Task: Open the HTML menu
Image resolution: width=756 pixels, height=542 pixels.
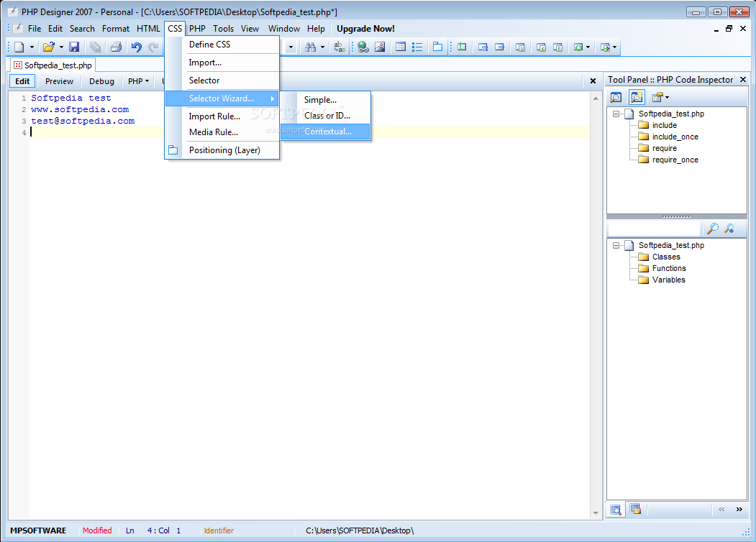Action: pyautogui.click(x=148, y=29)
